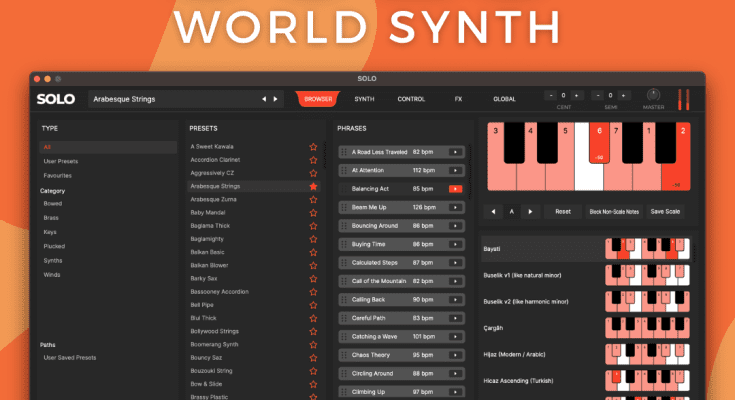The width and height of the screenshot is (735, 400).
Task: Decrease the SEMI tuning value
Action: pyautogui.click(x=598, y=95)
